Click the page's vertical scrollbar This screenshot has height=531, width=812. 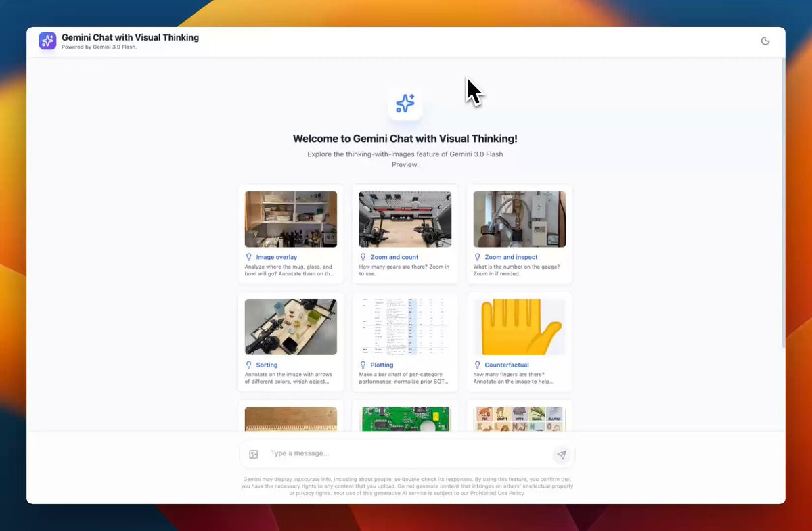tap(783, 203)
